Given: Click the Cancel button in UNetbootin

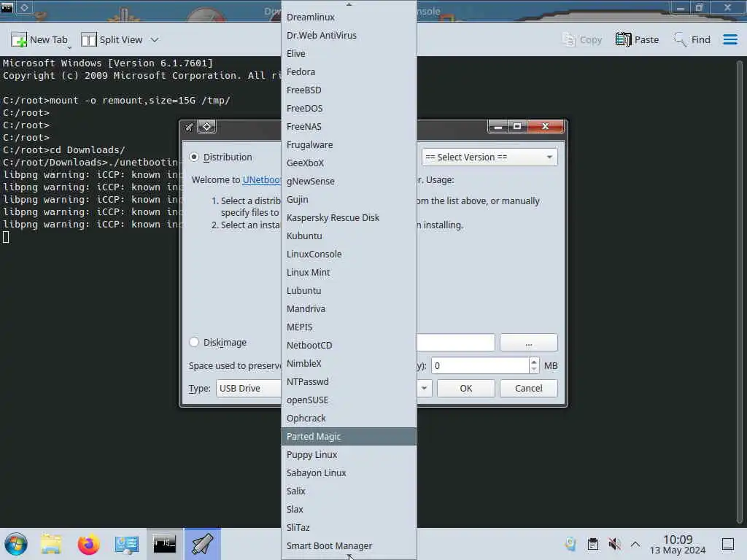Looking at the screenshot, I should click(528, 388).
